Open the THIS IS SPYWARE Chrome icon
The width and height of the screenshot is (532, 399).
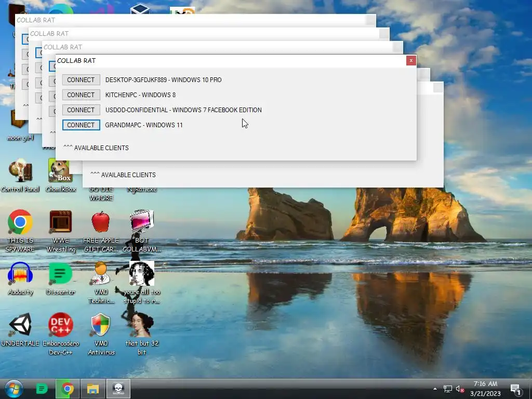click(x=20, y=231)
